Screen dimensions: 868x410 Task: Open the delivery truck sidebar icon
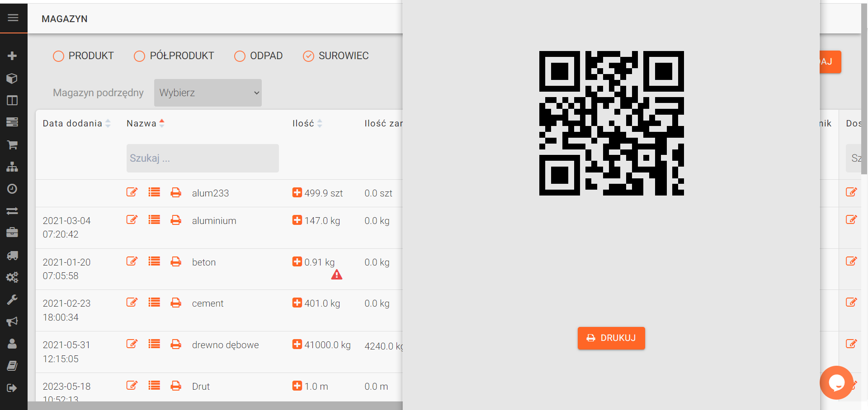point(12,256)
